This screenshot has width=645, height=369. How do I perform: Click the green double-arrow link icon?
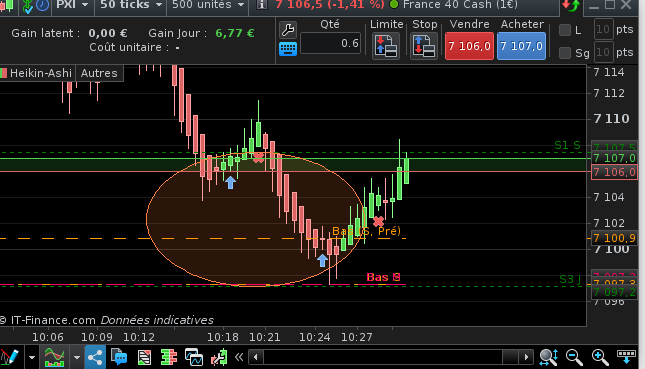click(x=28, y=6)
